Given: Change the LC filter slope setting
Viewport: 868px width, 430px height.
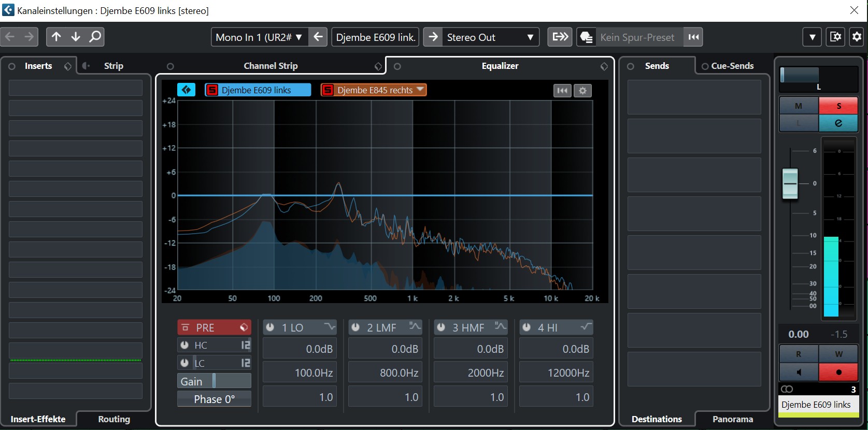Looking at the screenshot, I should click(x=246, y=363).
